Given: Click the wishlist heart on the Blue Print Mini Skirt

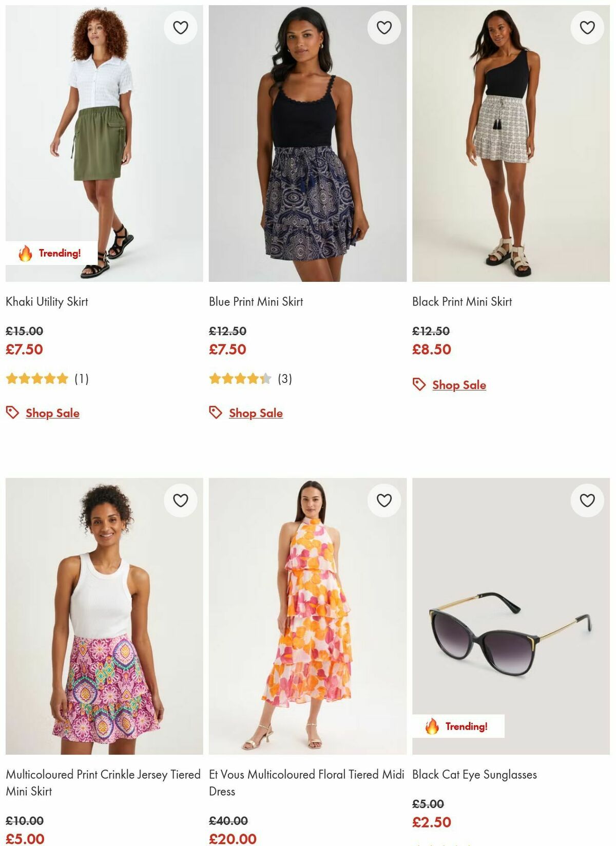Looking at the screenshot, I should pyautogui.click(x=383, y=28).
